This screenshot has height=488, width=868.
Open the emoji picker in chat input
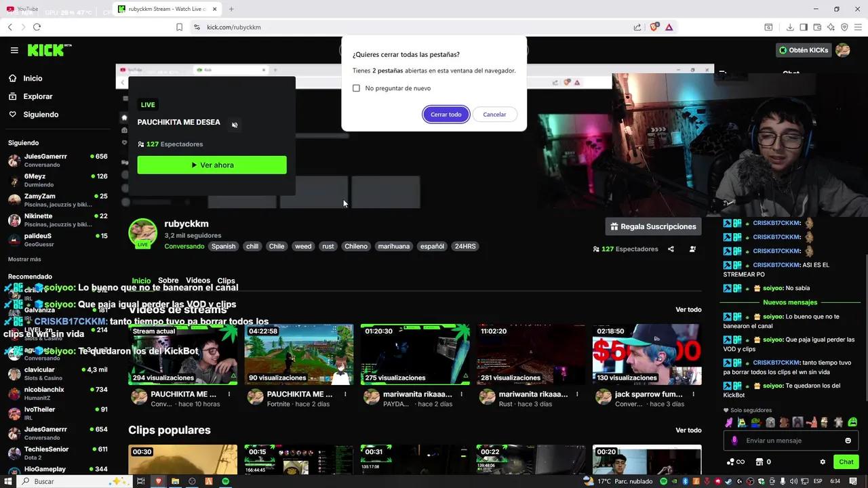coord(848,441)
